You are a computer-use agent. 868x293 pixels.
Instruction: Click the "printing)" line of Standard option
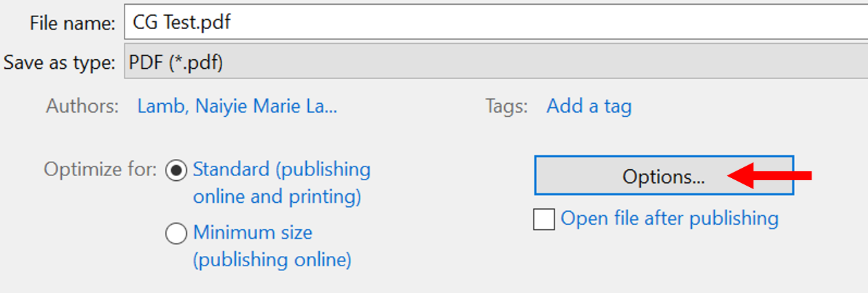pos(277,197)
